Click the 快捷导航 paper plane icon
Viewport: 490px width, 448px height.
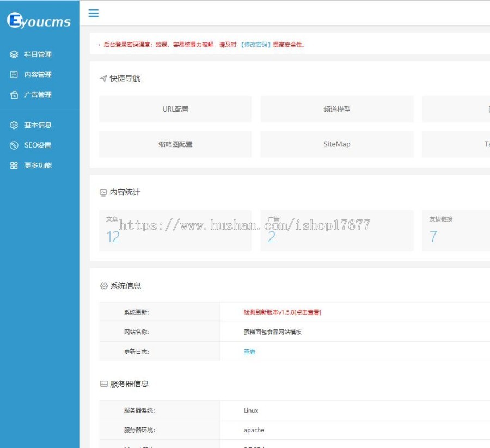click(103, 78)
